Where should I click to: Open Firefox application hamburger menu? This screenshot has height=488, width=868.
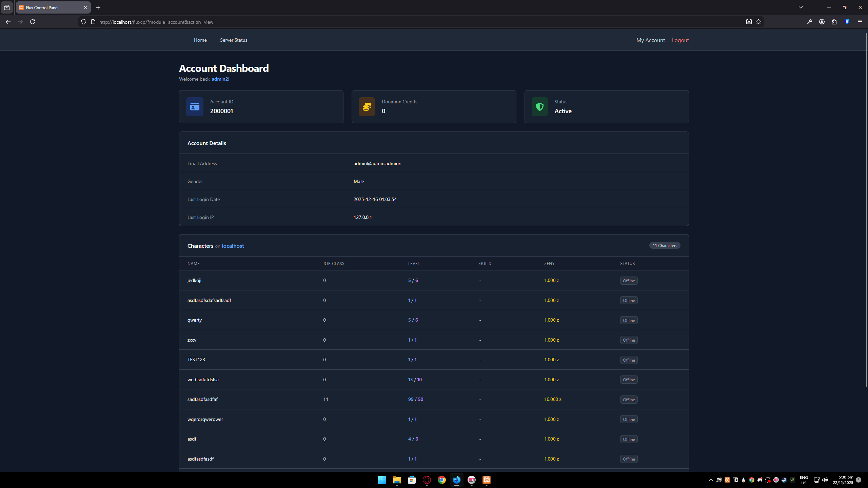point(860,22)
